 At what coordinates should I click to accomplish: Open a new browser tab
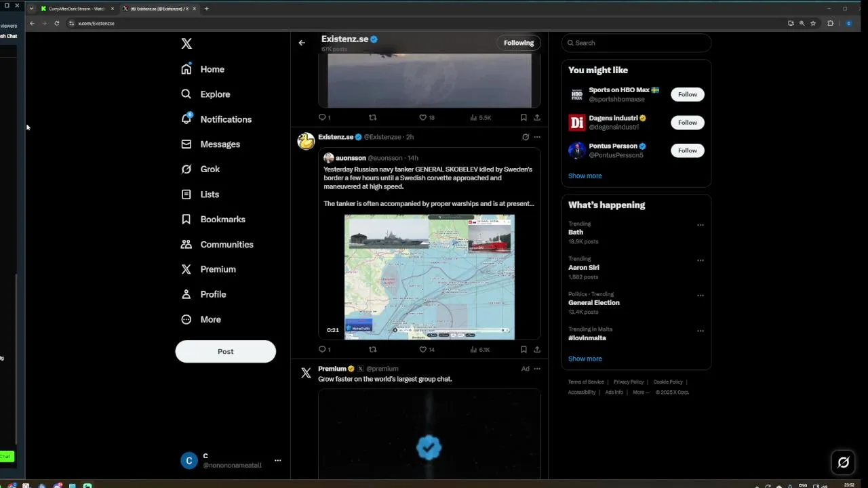coord(206,9)
